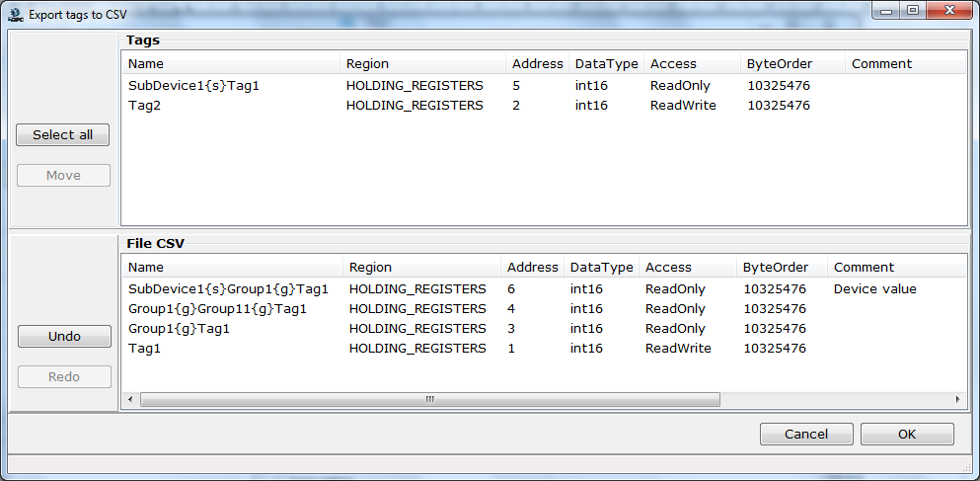Click HOLDING_REGISTERS cell of Tag2 row

point(415,106)
